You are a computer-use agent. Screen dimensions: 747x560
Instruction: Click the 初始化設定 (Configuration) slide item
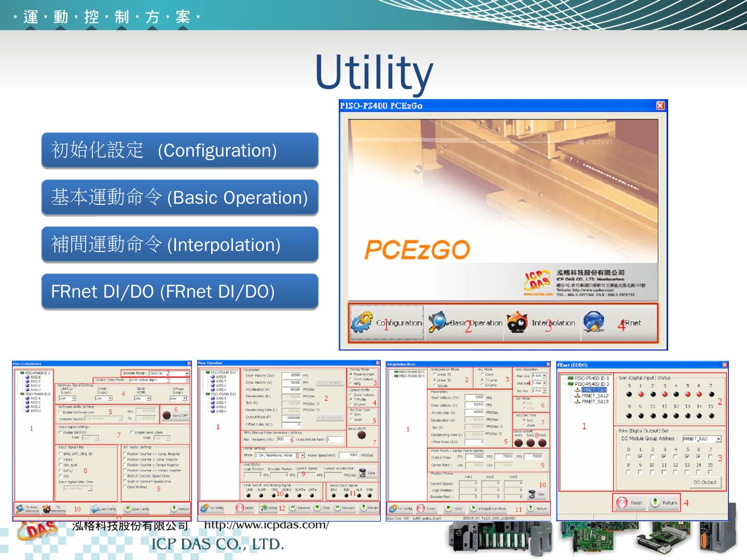tap(179, 150)
